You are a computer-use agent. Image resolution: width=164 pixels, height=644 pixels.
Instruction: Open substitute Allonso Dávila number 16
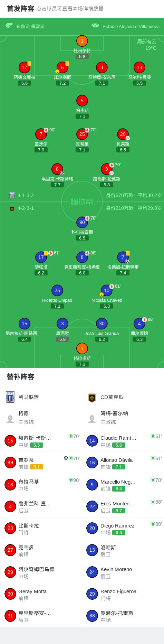click(x=123, y=463)
